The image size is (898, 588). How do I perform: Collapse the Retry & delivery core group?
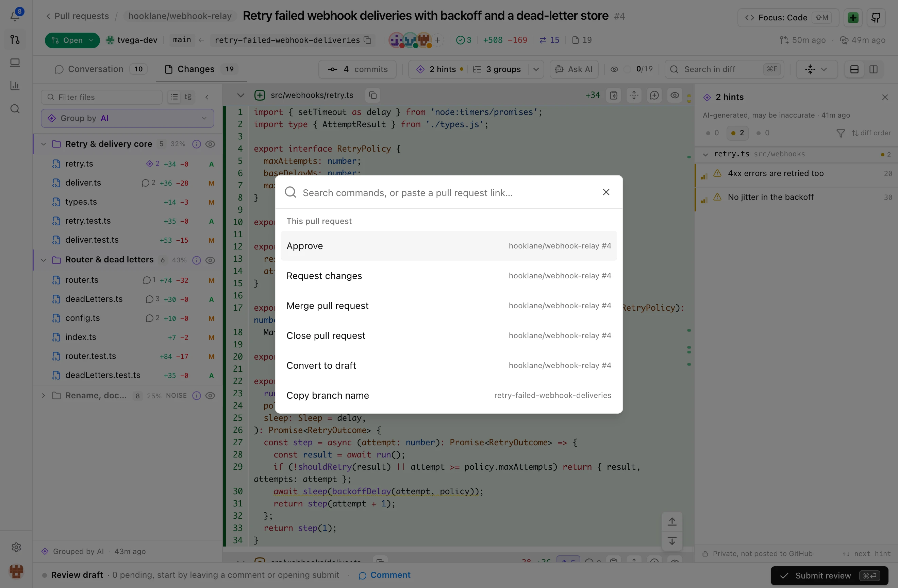pos(44,144)
